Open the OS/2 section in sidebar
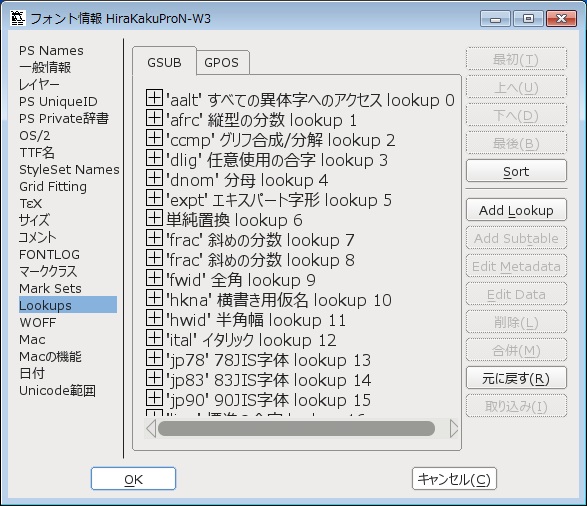The width and height of the screenshot is (587, 506). coord(34,135)
